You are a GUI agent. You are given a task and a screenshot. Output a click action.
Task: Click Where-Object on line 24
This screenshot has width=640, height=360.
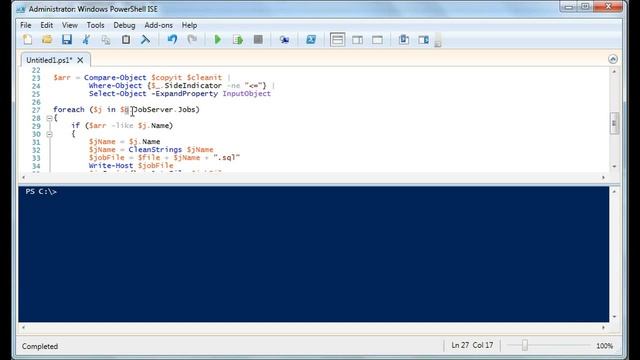tap(115, 86)
